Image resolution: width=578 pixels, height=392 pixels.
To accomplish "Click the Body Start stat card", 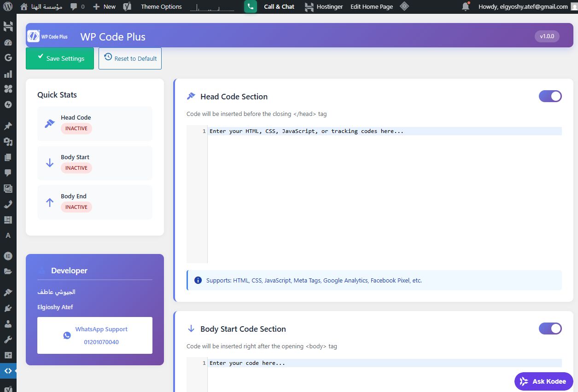I will point(95,163).
